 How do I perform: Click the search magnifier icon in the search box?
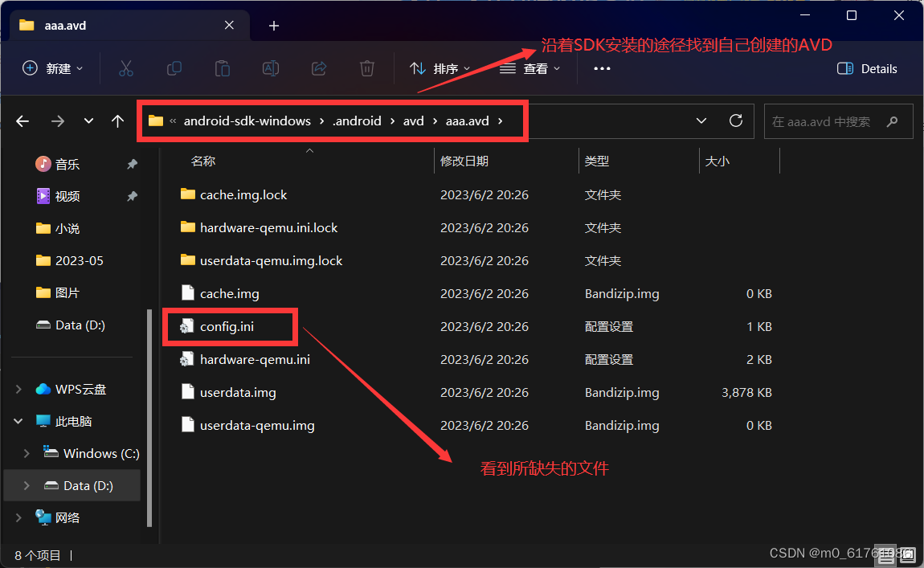pos(892,121)
